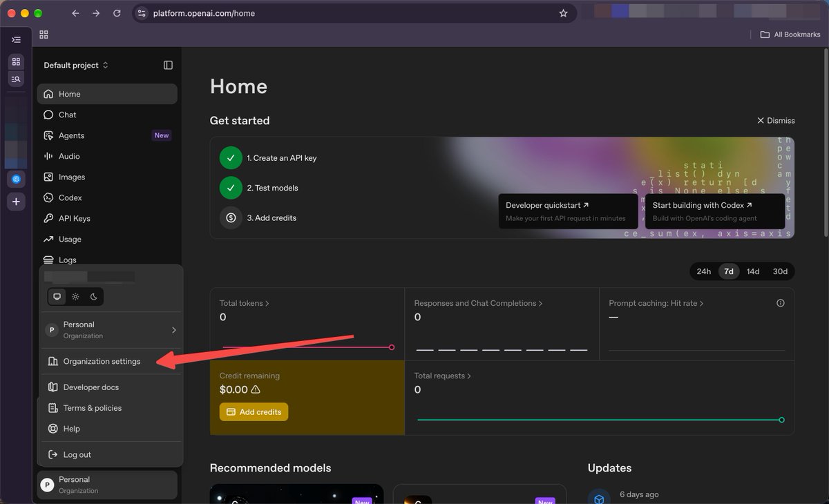Open Images via its picture icon

click(x=48, y=177)
